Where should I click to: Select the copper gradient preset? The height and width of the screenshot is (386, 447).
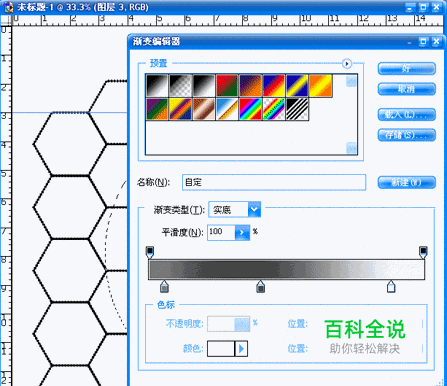click(204, 109)
